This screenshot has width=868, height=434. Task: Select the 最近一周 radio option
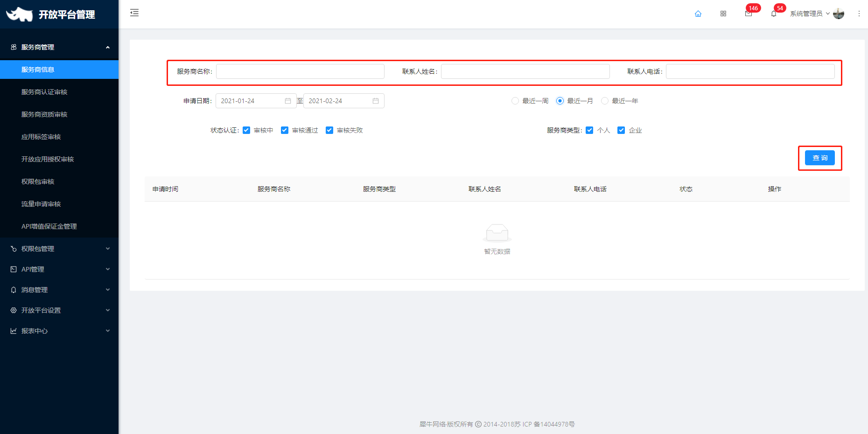(x=515, y=101)
